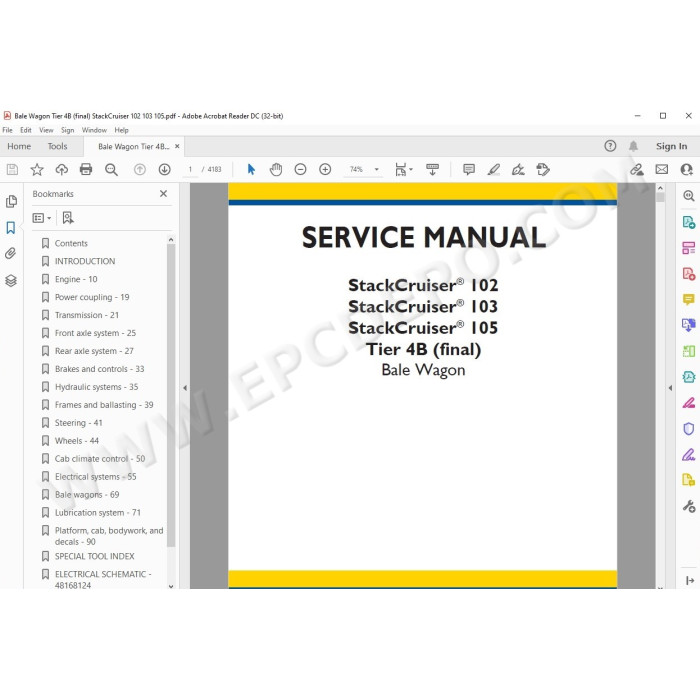
Task: Share a link to file
Action: (x=637, y=169)
